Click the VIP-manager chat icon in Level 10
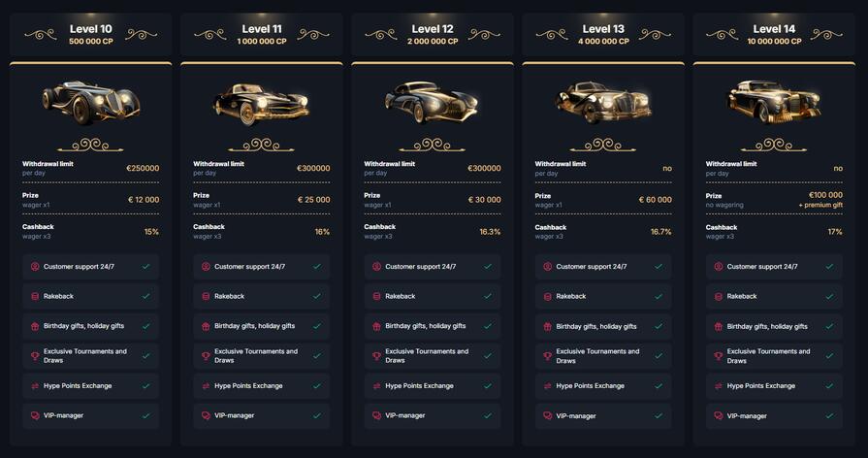 (x=36, y=415)
